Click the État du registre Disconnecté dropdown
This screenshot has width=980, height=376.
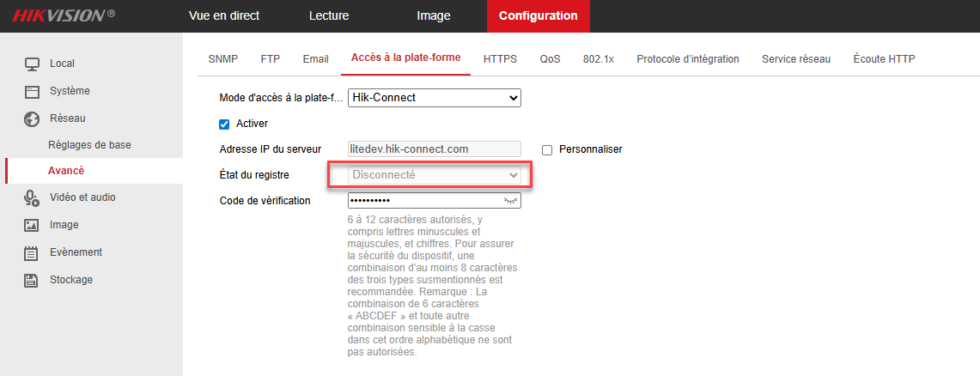[435, 175]
